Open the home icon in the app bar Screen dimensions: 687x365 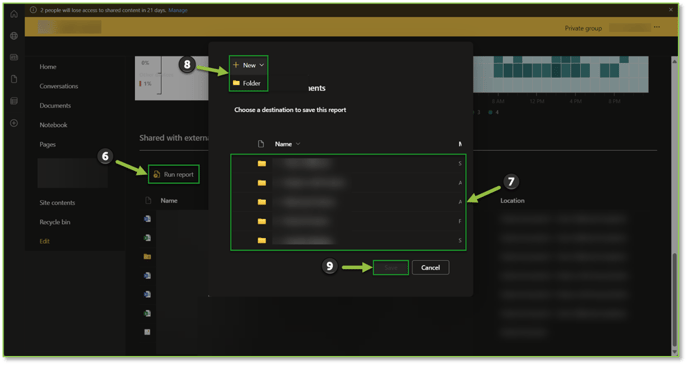click(14, 14)
